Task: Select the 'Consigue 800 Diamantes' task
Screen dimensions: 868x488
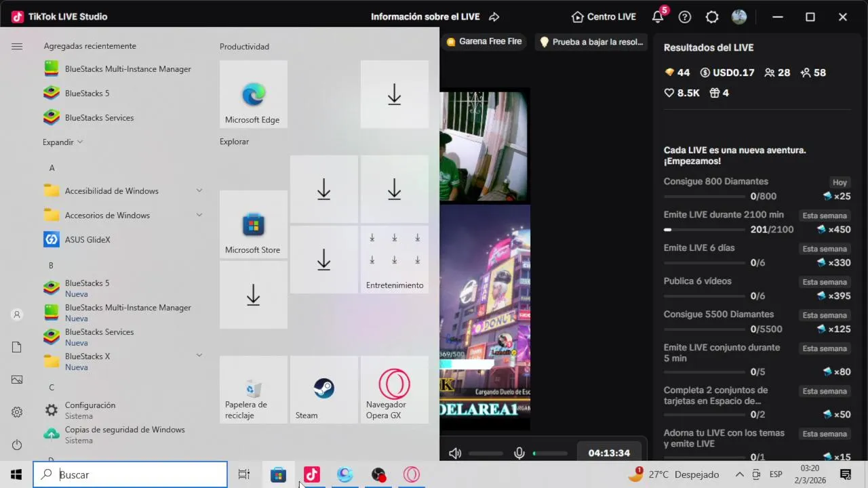Action: point(757,188)
